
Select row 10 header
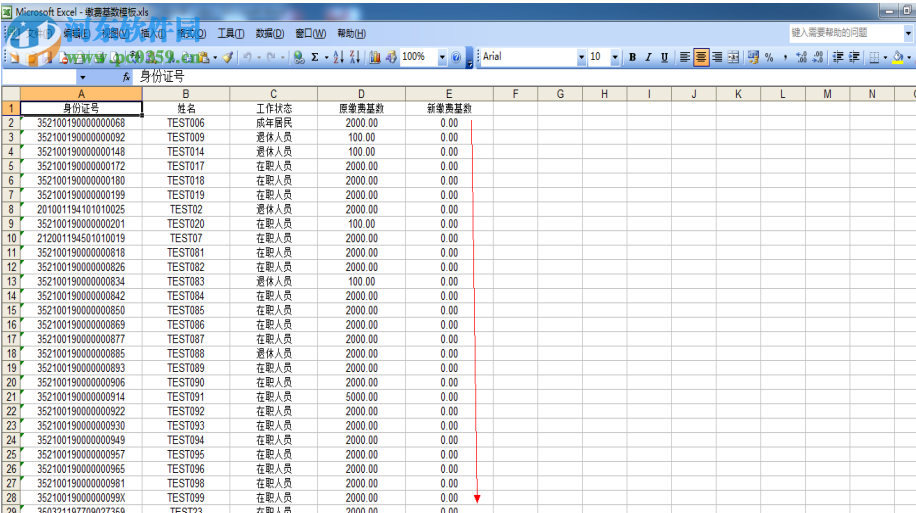pos(10,238)
